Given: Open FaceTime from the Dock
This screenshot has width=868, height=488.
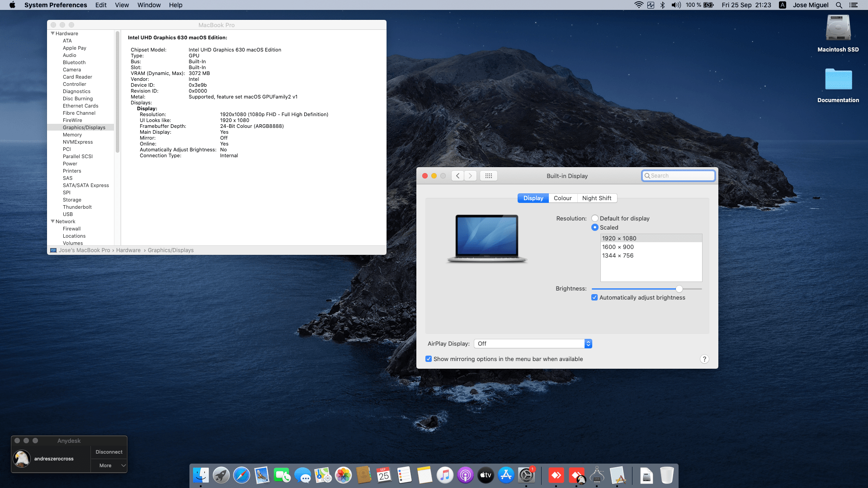Looking at the screenshot, I should tap(282, 475).
